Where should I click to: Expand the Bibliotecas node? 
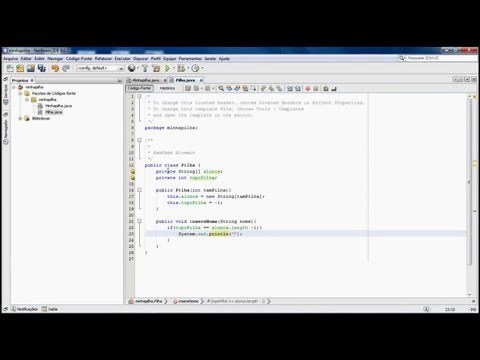pos(20,118)
